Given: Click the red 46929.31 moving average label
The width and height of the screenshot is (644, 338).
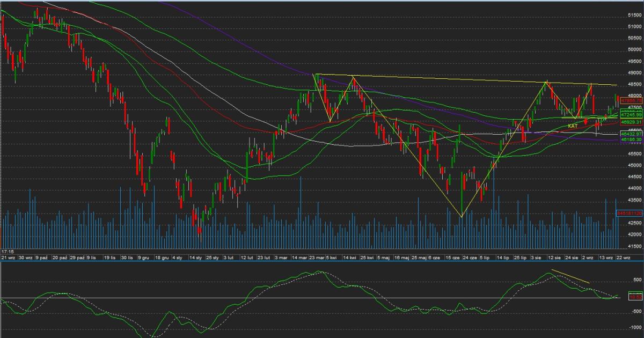Looking at the screenshot, I should pyautogui.click(x=632, y=122).
